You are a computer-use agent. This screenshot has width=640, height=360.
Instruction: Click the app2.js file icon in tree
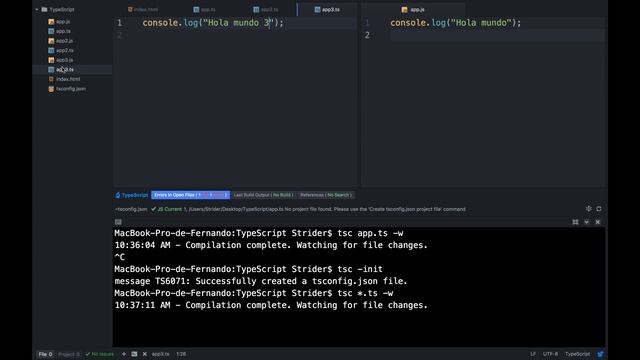[x=51, y=41]
